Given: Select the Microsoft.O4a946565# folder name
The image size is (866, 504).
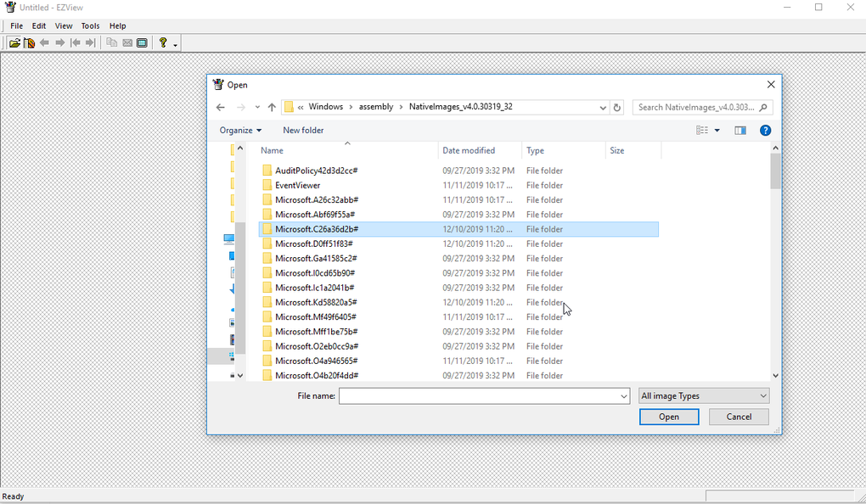Looking at the screenshot, I should tap(317, 361).
